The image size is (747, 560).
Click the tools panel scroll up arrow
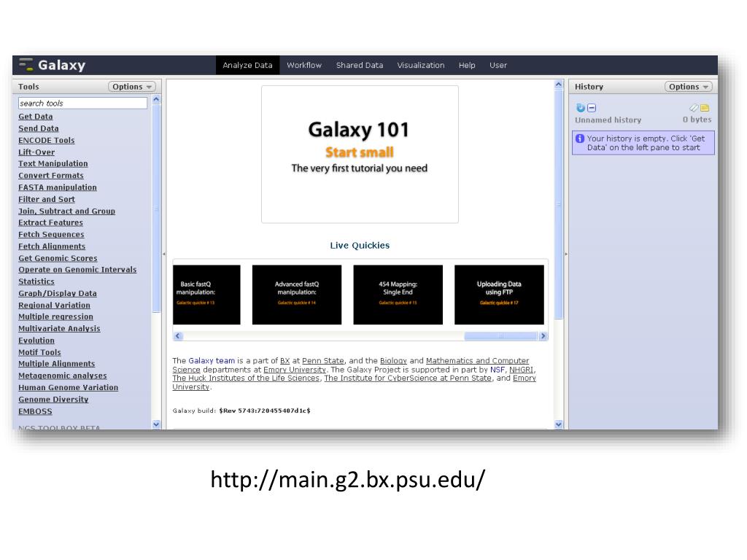tap(156, 99)
